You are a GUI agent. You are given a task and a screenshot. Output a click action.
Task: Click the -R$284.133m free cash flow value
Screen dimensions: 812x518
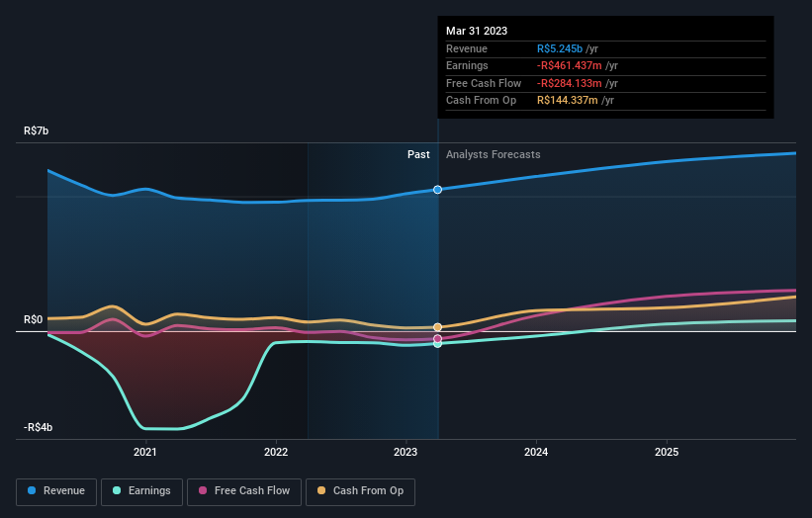[569, 83]
